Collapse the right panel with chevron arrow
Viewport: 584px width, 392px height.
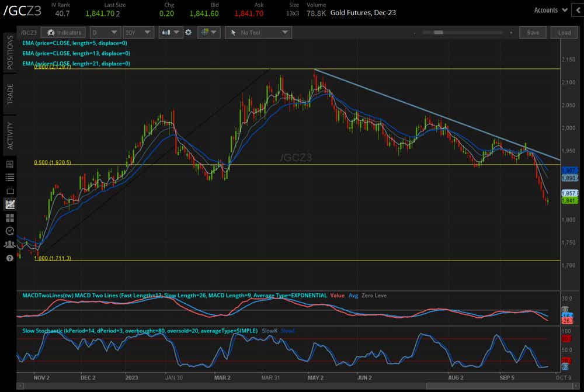coord(577,10)
